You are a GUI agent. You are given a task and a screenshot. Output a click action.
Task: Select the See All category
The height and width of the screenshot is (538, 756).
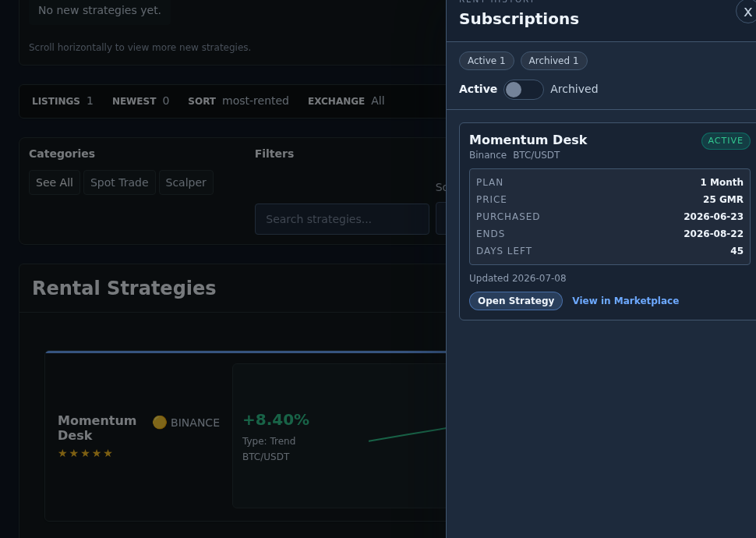pyautogui.click(x=55, y=183)
